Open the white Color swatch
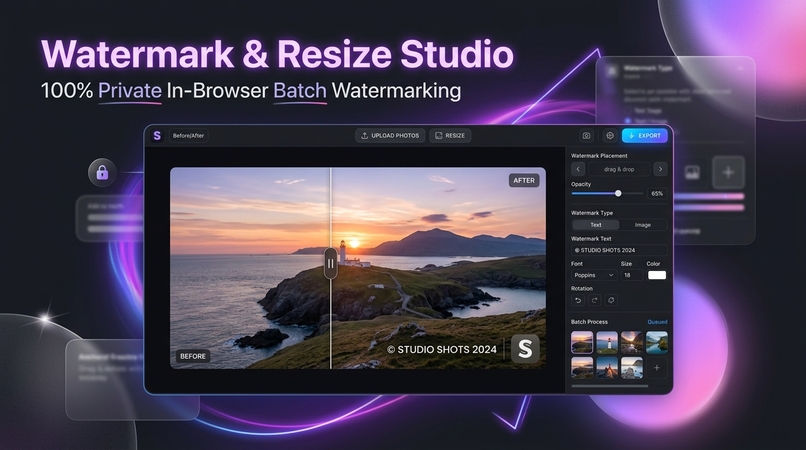 (656, 275)
